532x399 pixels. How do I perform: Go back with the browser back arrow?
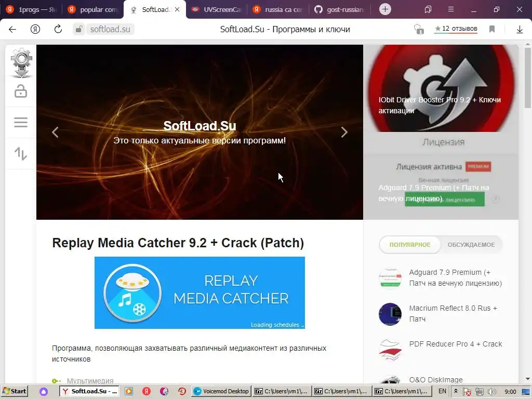pos(12,29)
